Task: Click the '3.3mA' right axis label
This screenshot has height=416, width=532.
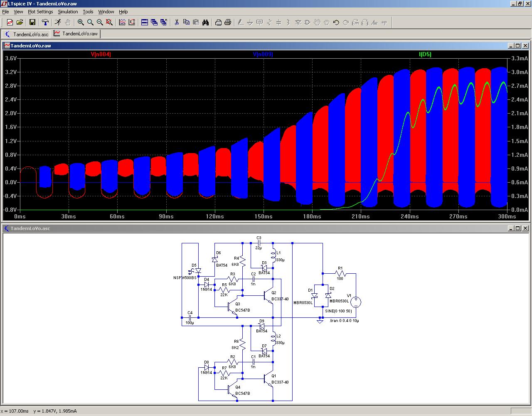Action: coord(519,58)
